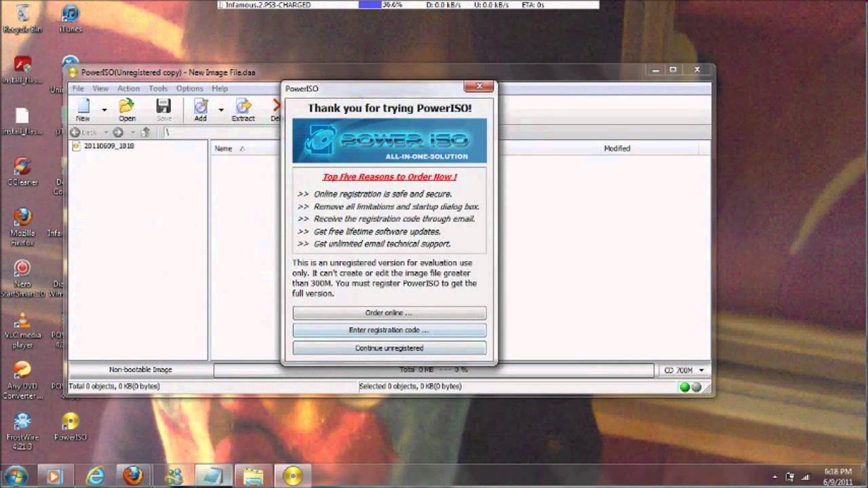
Task: Open the New image type dropdown arrow
Action: tap(104, 110)
